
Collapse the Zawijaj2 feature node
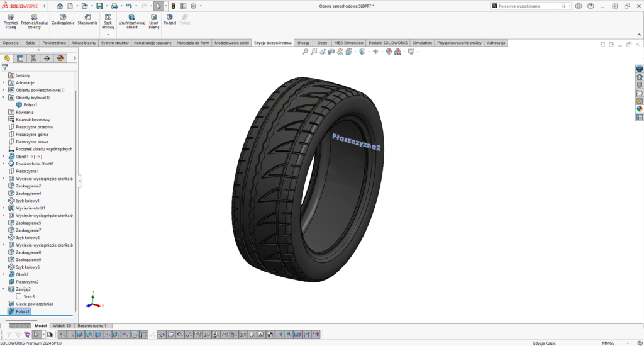(x=3, y=289)
